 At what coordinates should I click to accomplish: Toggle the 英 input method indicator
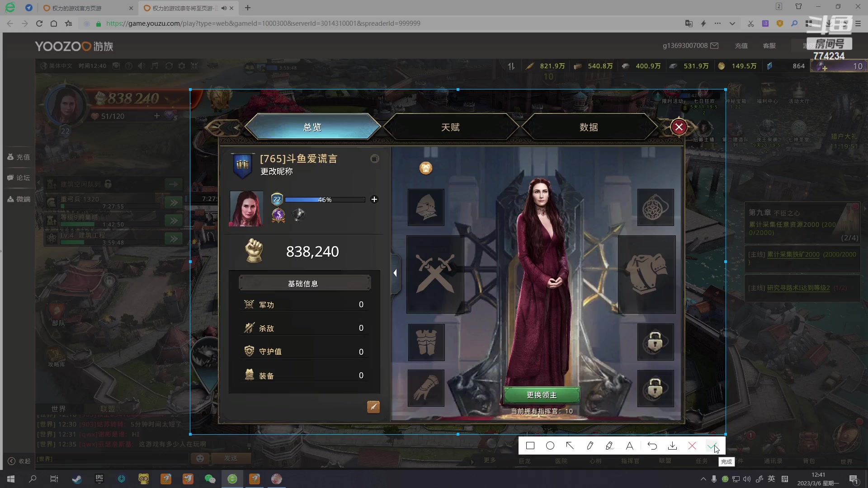pos(771,479)
